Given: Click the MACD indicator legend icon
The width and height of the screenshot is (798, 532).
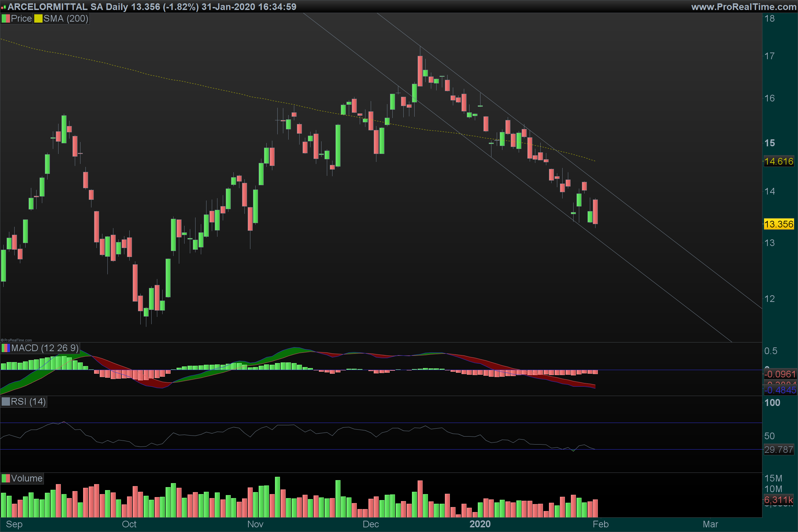Looking at the screenshot, I should click(x=6, y=348).
